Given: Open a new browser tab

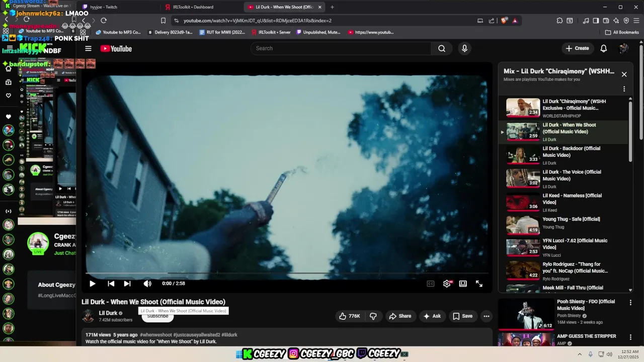Looking at the screenshot, I should [332, 7].
